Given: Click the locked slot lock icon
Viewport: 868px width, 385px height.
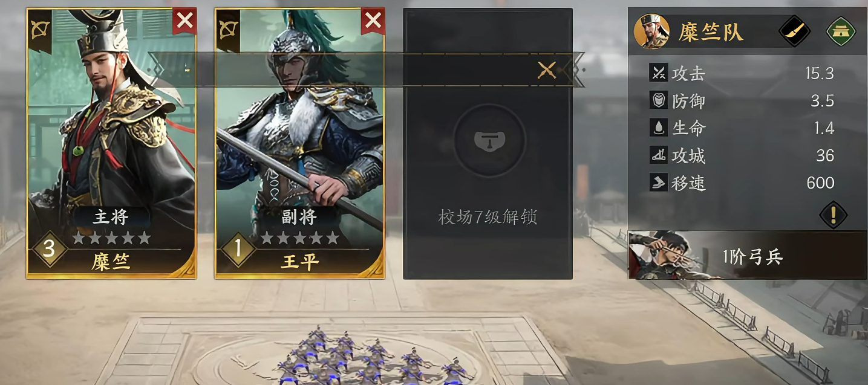Looking at the screenshot, I should (x=489, y=141).
